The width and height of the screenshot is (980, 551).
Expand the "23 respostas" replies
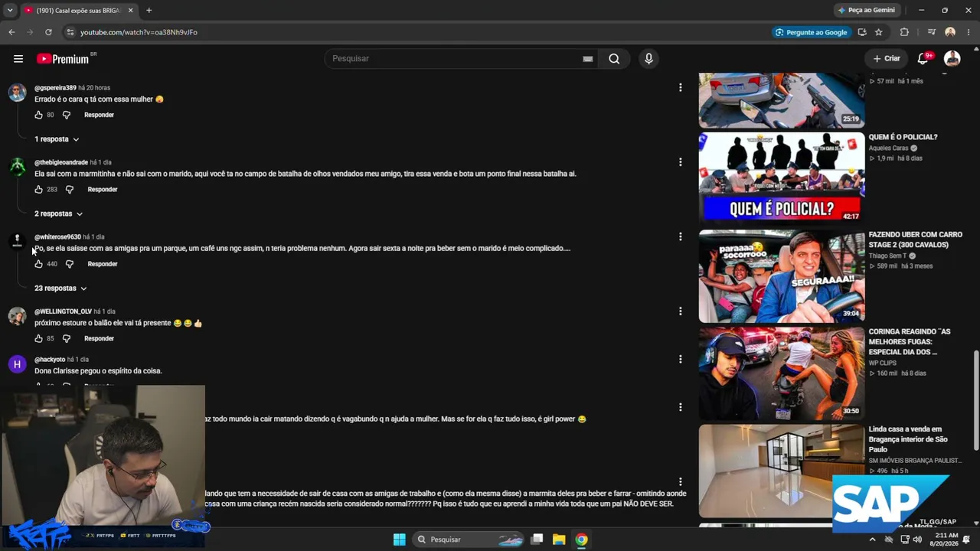tap(60, 289)
